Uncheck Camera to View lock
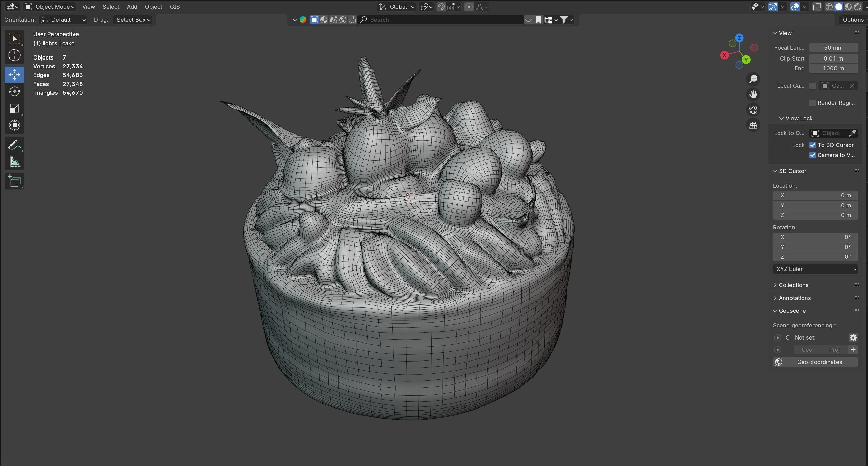 [x=812, y=155]
